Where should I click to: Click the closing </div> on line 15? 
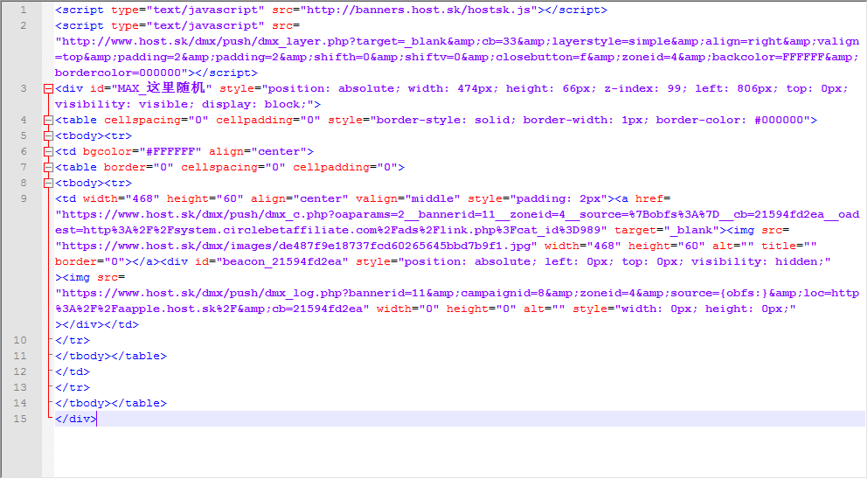coord(76,420)
